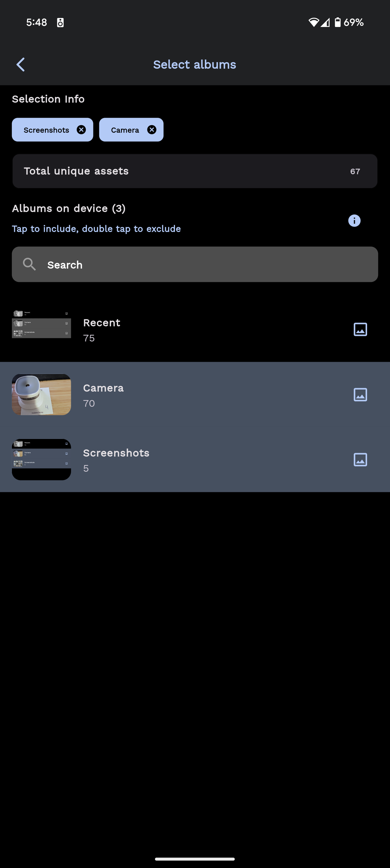Select the Camera chip label
The height and width of the screenshot is (868, 390).
point(125,130)
